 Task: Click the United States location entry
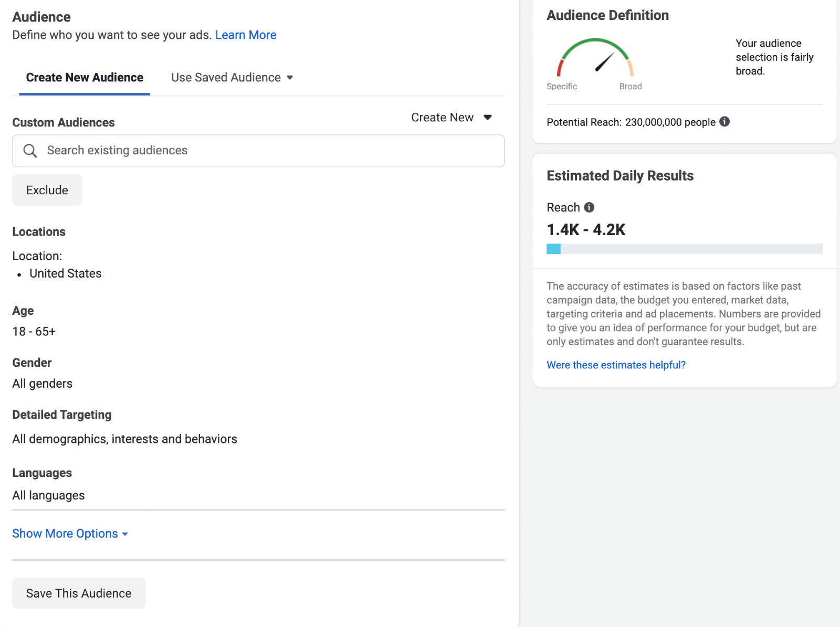tap(66, 273)
